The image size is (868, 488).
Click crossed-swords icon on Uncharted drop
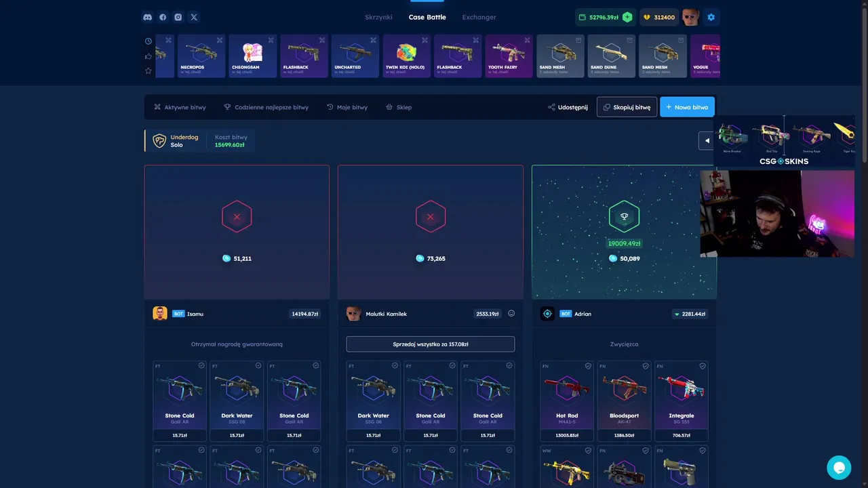374,40
